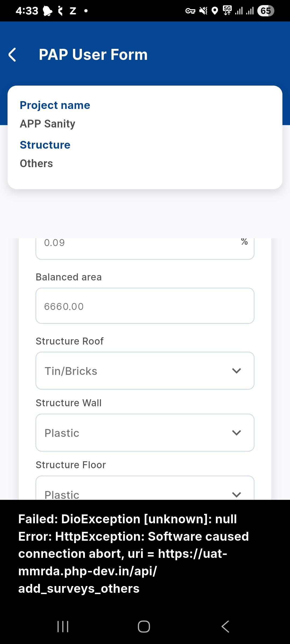290x644 pixels.
Task: Tap the back arrow beside PAP User Form
Action: pos(12,55)
